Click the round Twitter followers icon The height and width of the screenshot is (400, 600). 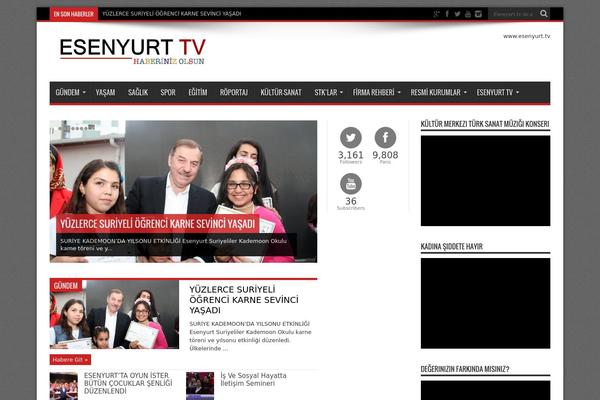[351, 137]
